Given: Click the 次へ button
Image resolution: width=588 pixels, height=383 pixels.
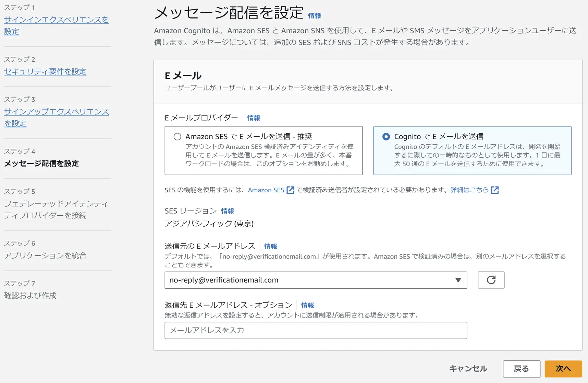Looking at the screenshot, I should click(x=563, y=369).
